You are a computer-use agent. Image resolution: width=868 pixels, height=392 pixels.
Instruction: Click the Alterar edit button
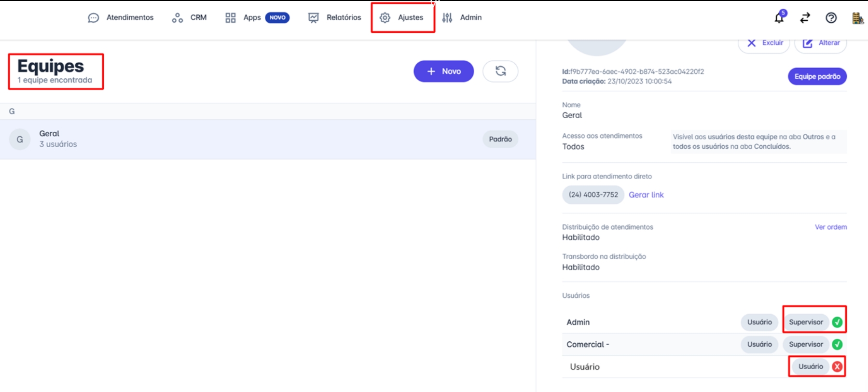pyautogui.click(x=821, y=43)
